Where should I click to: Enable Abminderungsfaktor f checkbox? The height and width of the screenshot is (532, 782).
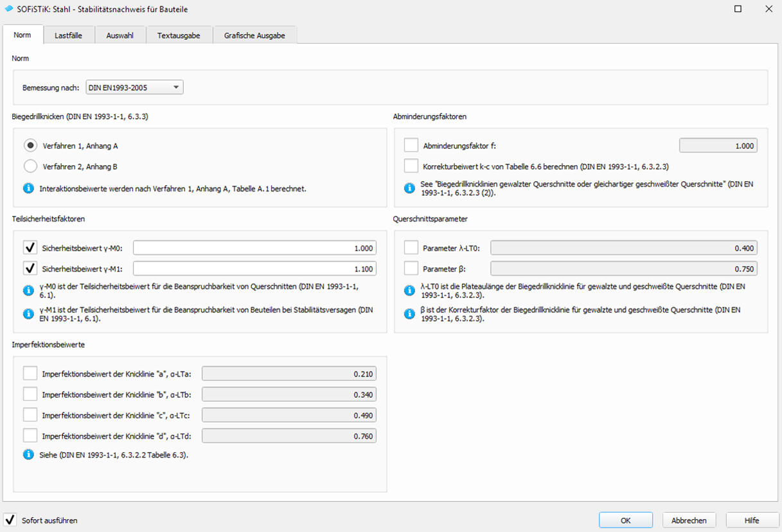click(411, 145)
